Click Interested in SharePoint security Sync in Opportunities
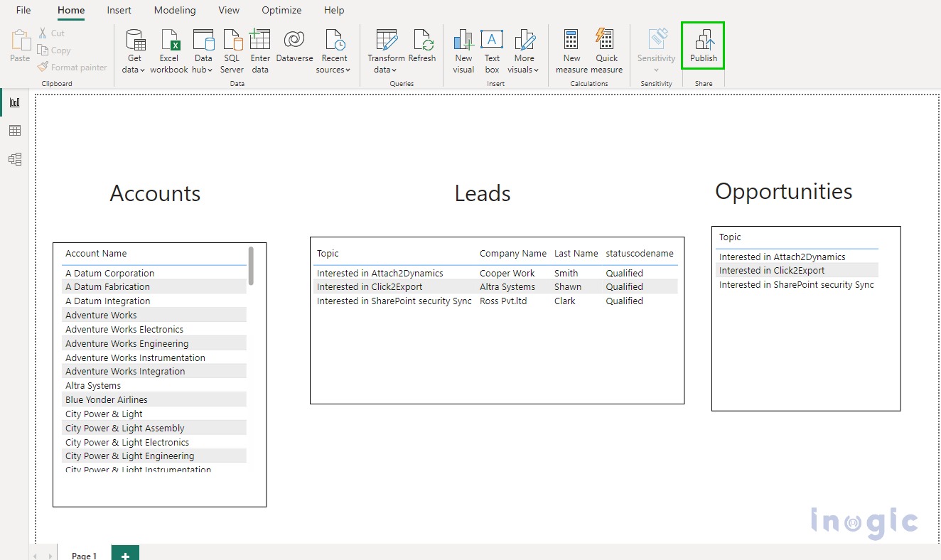The height and width of the screenshot is (560, 941). (x=797, y=284)
